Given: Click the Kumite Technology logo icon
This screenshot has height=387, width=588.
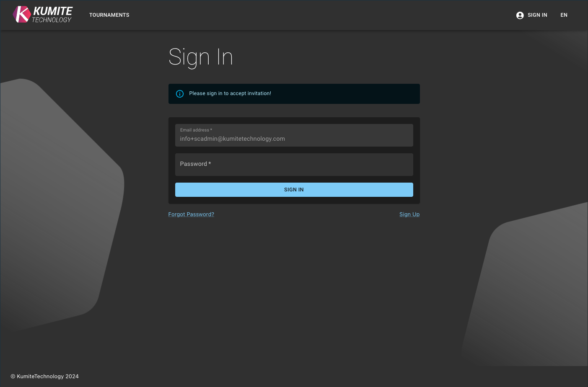Looking at the screenshot, I should click(x=21, y=14).
